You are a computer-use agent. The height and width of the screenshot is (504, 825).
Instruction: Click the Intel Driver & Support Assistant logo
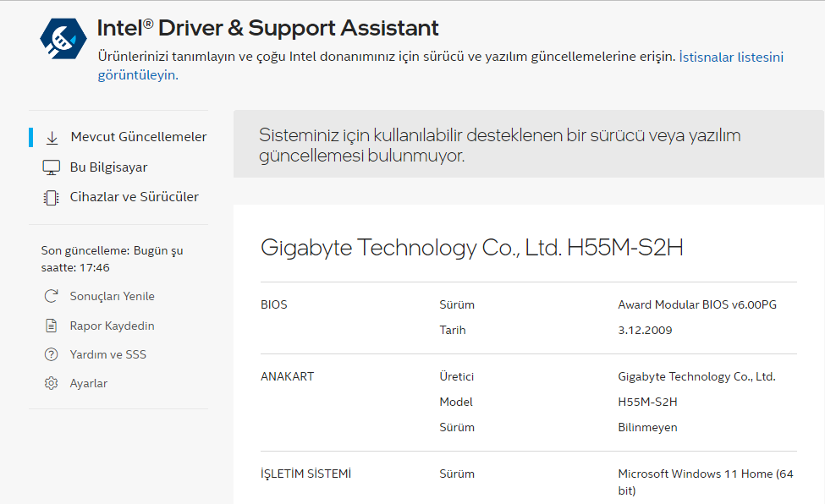(64, 37)
